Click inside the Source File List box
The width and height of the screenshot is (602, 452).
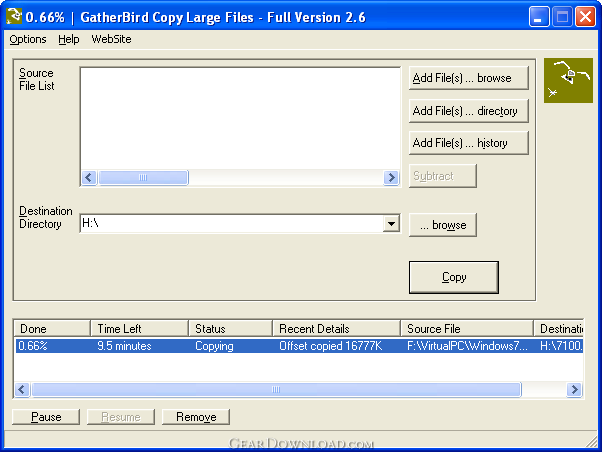(x=240, y=118)
